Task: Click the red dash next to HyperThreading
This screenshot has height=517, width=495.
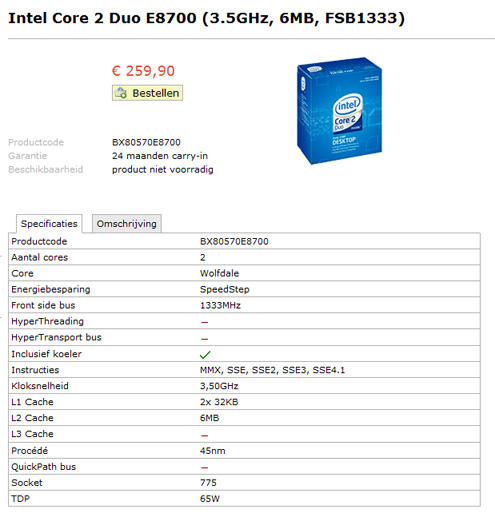Action: (205, 322)
